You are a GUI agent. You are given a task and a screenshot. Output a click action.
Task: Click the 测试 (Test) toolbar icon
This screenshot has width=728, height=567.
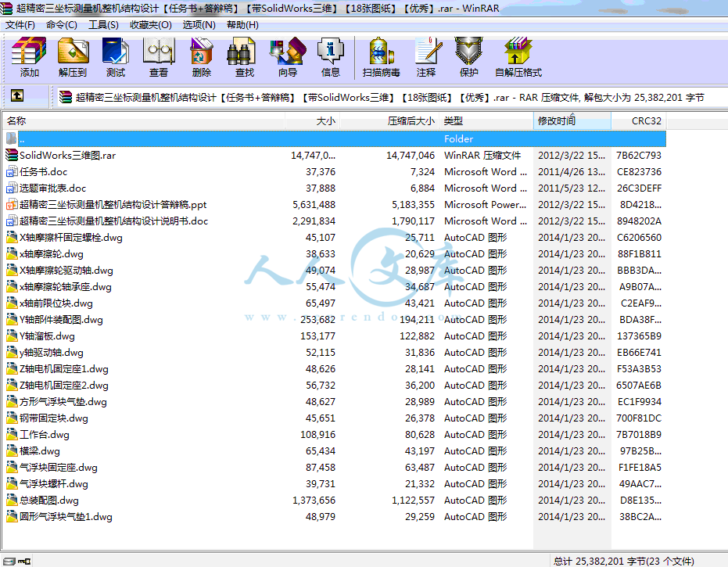point(116,51)
